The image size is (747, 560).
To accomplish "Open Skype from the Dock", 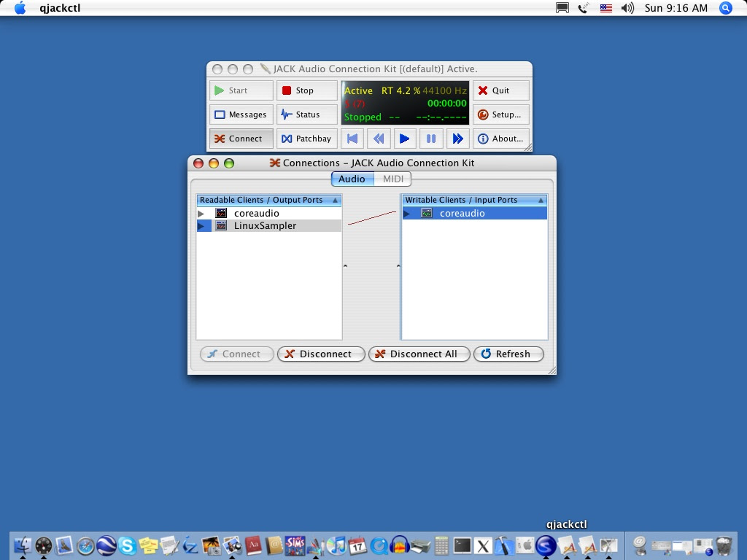I will (127, 545).
